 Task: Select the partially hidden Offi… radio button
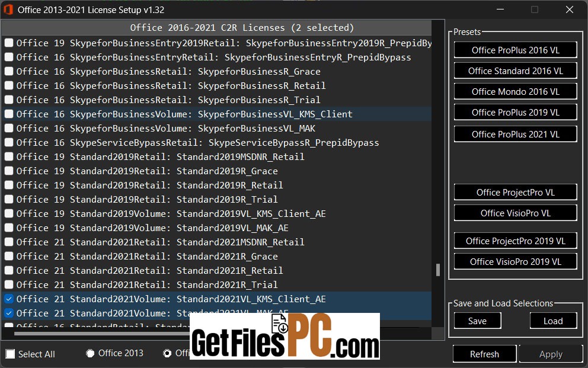pyautogui.click(x=167, y=353)
